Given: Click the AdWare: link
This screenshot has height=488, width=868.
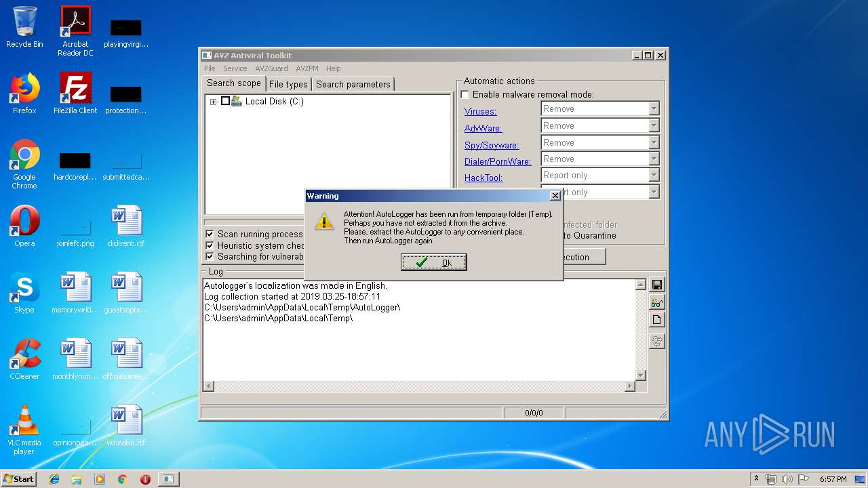Looking at the screenshot, I should tap(483, 128).
